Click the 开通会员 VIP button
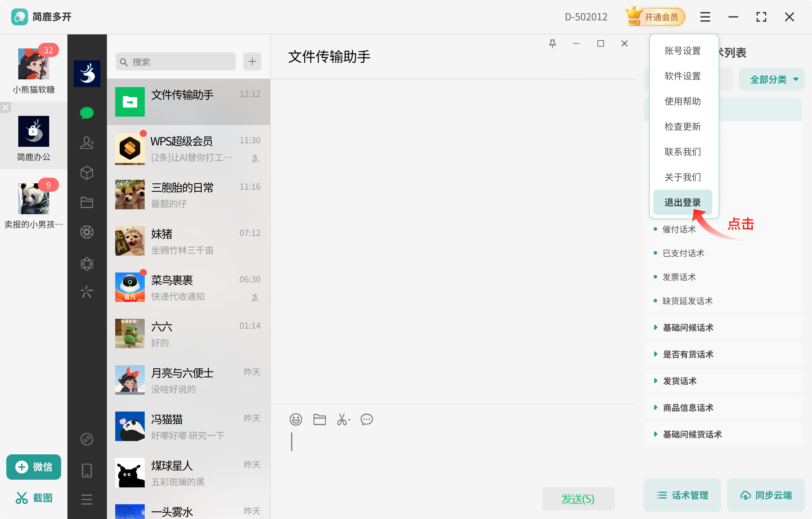812x519 pixels. [655, 17]
